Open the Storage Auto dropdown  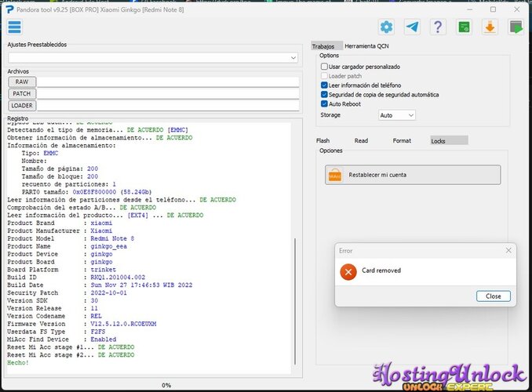coord(396,115)
